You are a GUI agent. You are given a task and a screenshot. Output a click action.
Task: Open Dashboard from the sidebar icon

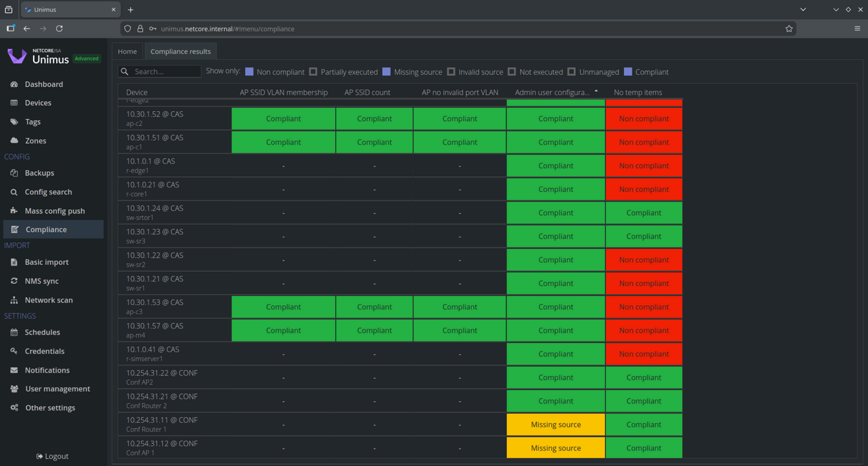pos(14,84)
